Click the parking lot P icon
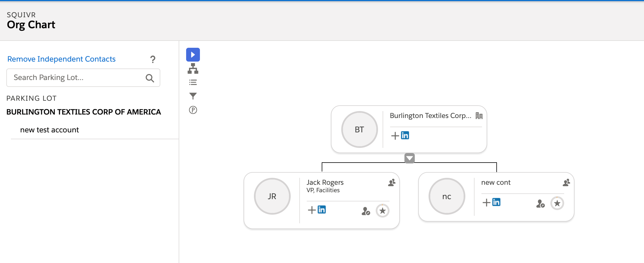The height and width of the screenshot is (263, 644). [x=193, y=110]
